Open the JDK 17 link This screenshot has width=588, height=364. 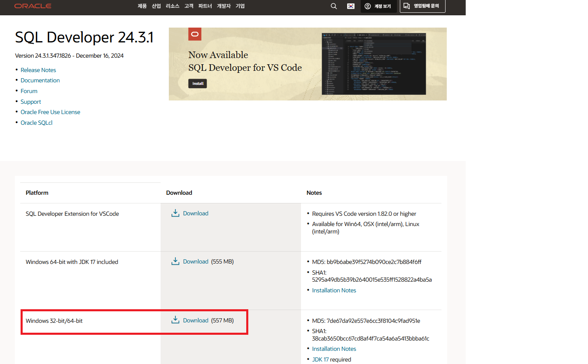(320, 359)
